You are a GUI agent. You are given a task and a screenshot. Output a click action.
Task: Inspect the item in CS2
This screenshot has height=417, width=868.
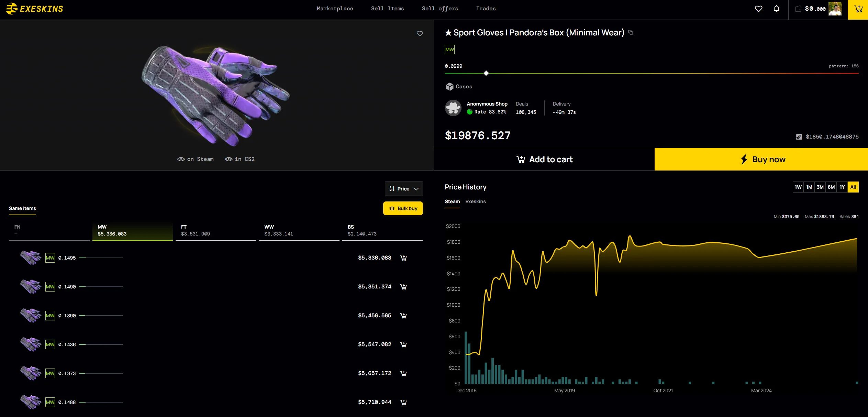[240, 159]
